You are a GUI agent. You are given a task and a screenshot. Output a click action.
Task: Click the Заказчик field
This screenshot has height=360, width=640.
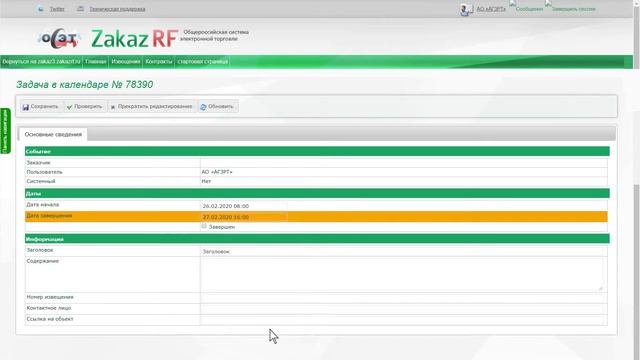pos(403,162)
